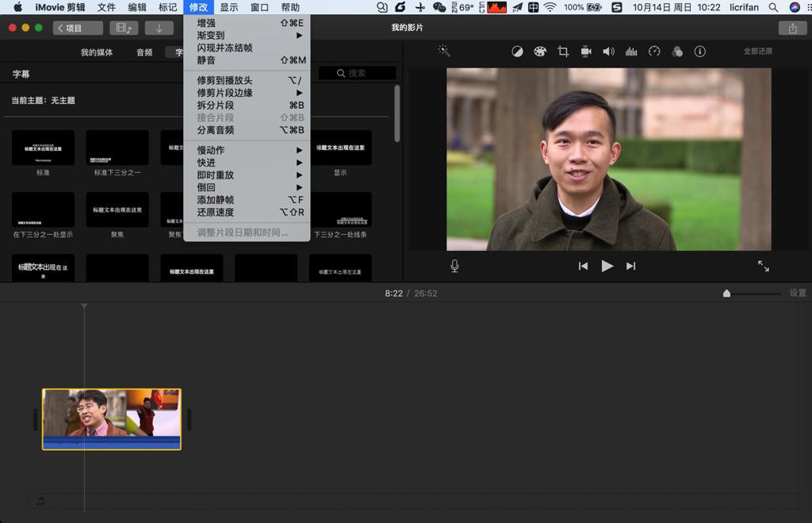Open color correction palette icon

click(540, 52)
